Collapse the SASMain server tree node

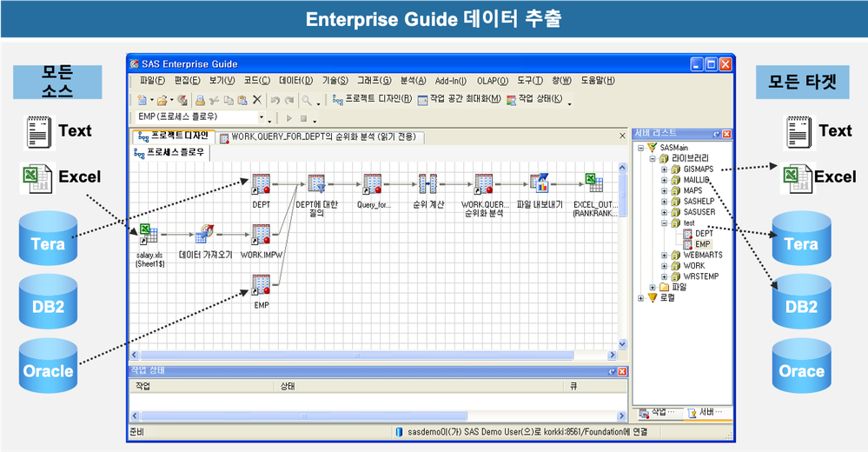pos(641,148)
